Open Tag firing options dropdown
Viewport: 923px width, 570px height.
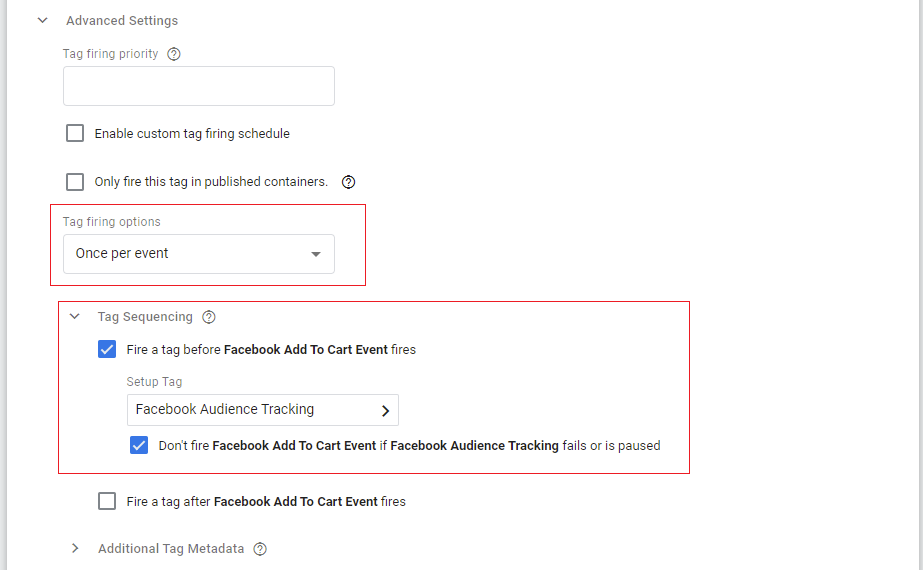pos(198,254)
